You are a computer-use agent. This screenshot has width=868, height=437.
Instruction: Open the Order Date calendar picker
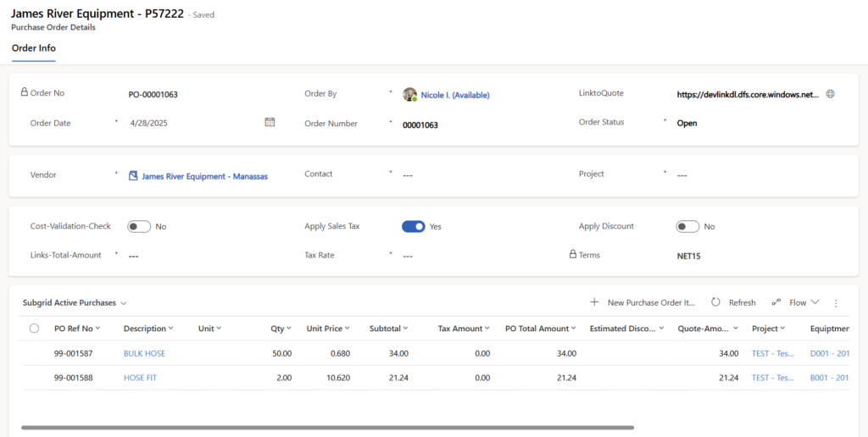(x=270, y=122)
